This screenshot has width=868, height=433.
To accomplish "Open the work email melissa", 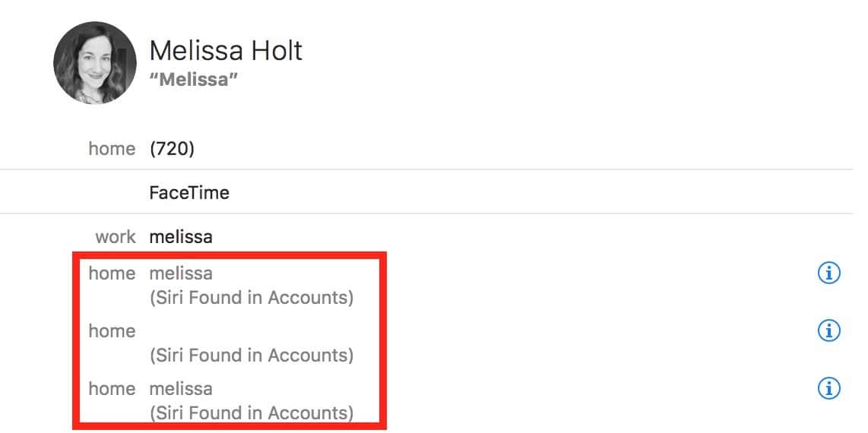I will pyautogui.click(x=181, y=237).
